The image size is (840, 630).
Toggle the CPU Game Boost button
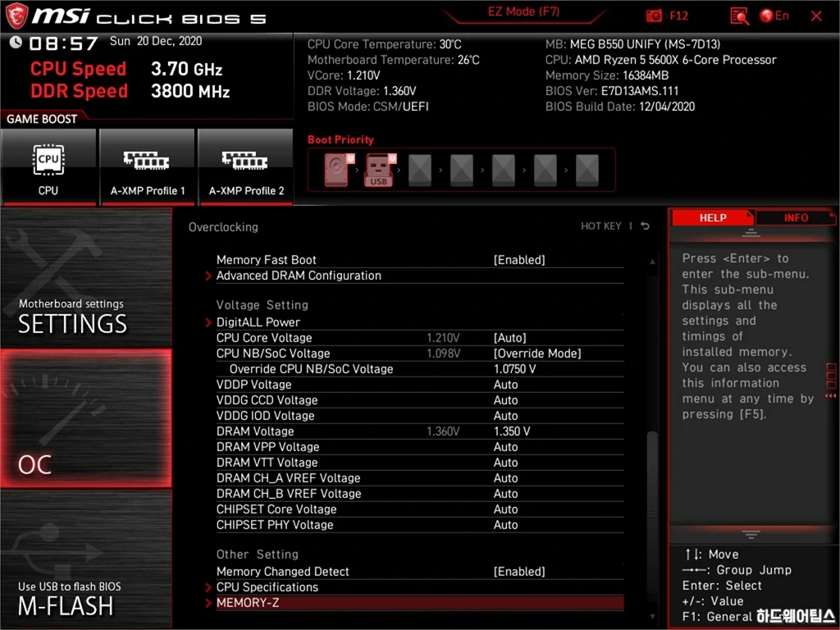(x=48, y=167)
